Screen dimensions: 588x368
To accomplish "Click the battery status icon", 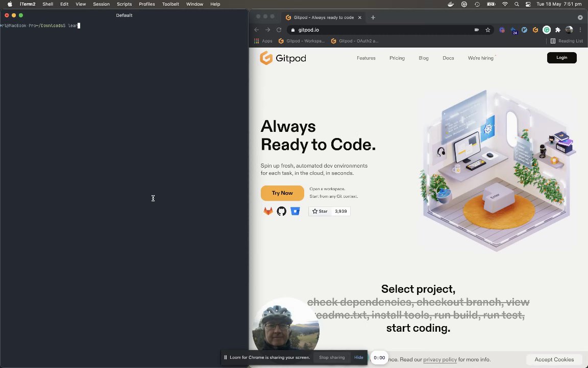I will [491, 4].
